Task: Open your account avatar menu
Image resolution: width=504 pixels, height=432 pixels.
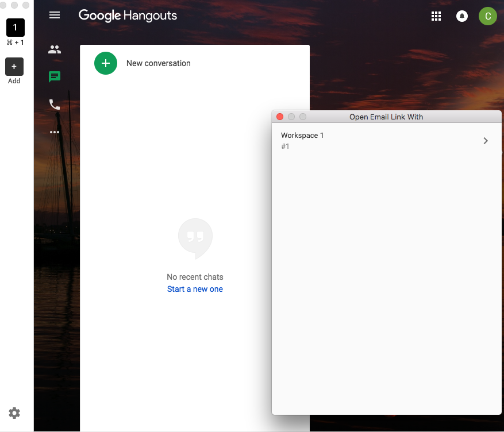Action: [x=488, y=16]
